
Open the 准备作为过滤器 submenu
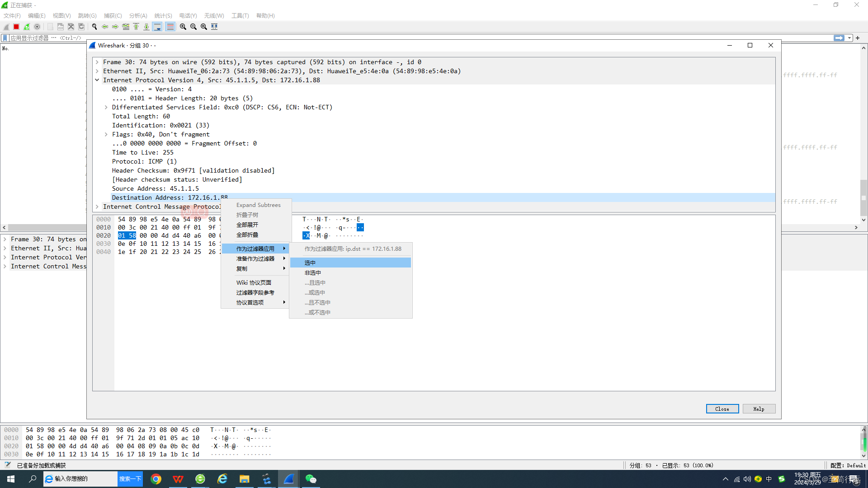pos(255,258)
